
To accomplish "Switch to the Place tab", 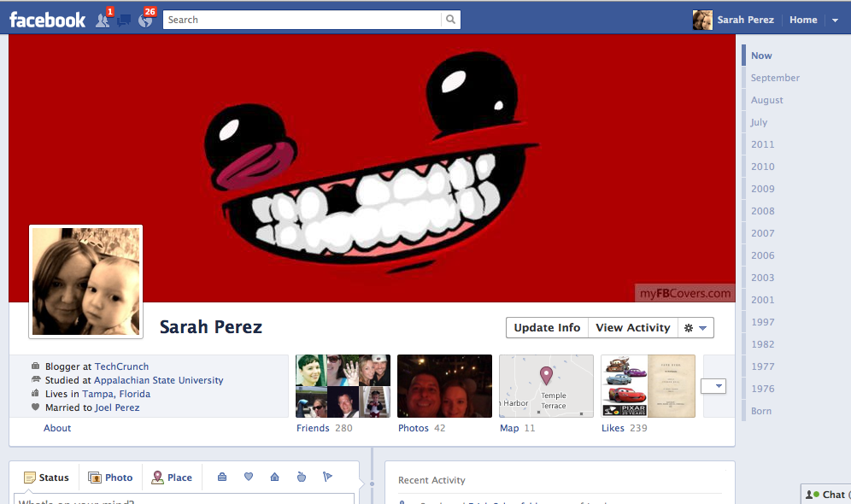I will pyautogui.click(x=172, y=478).
